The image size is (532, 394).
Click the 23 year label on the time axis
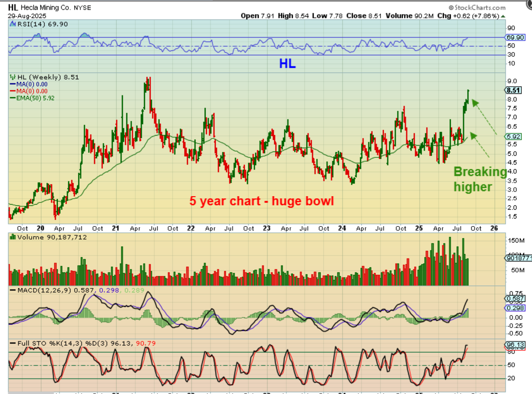pos(266,229)
